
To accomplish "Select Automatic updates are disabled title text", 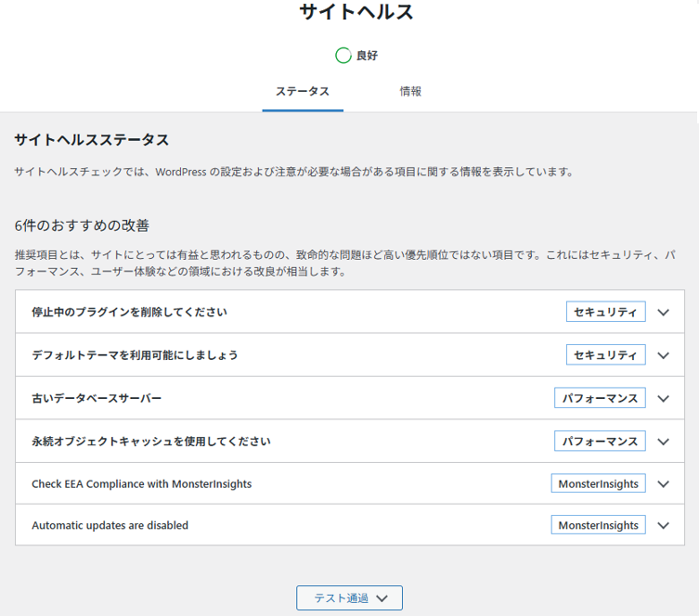I will [x=110, y=525].
